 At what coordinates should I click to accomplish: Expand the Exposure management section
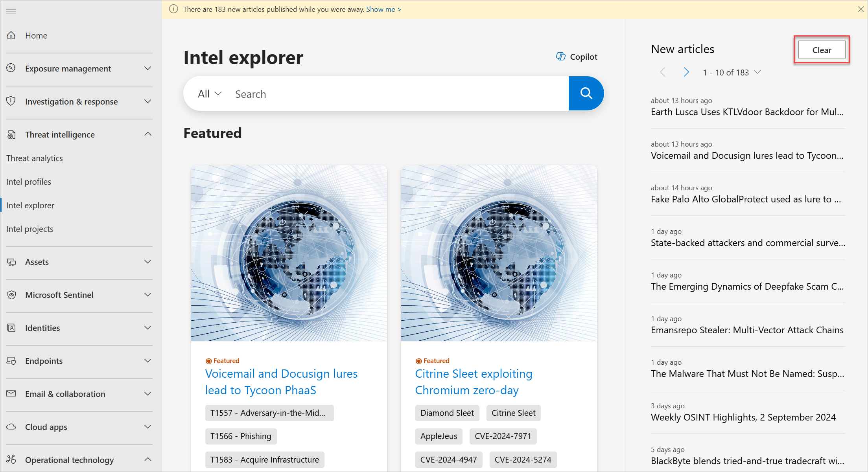click(147, 68)
